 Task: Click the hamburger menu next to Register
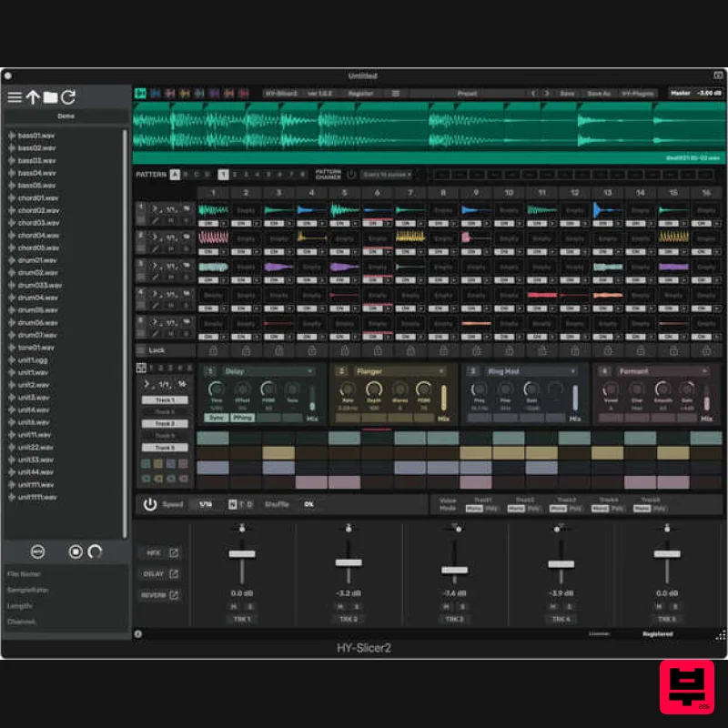[395, 92]
